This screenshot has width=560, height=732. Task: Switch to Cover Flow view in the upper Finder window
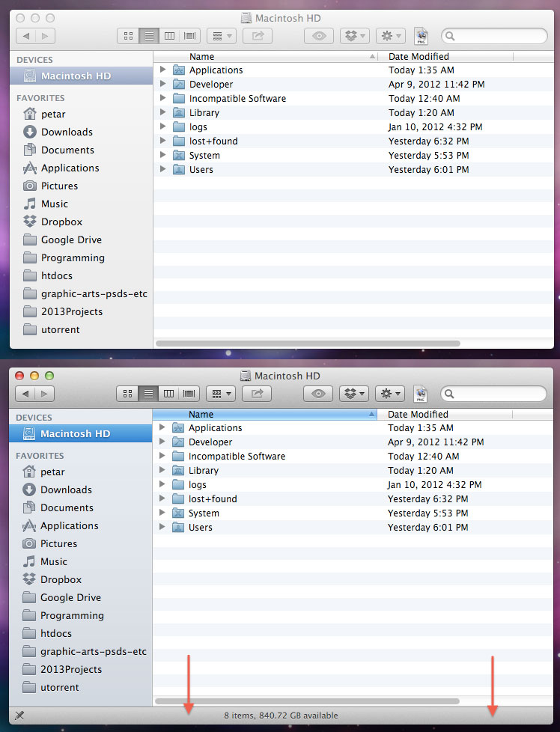click(190, 36)
